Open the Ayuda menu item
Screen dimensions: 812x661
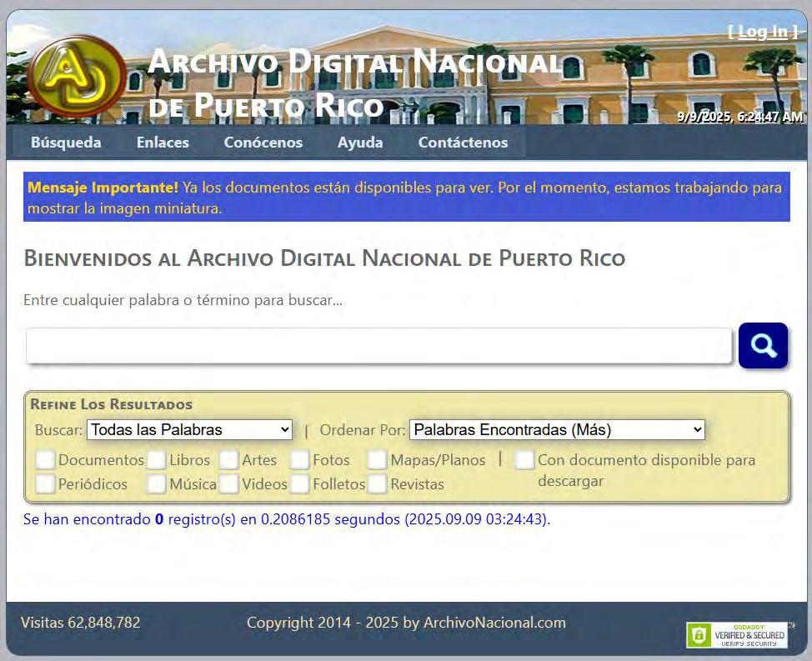point(360,143)
